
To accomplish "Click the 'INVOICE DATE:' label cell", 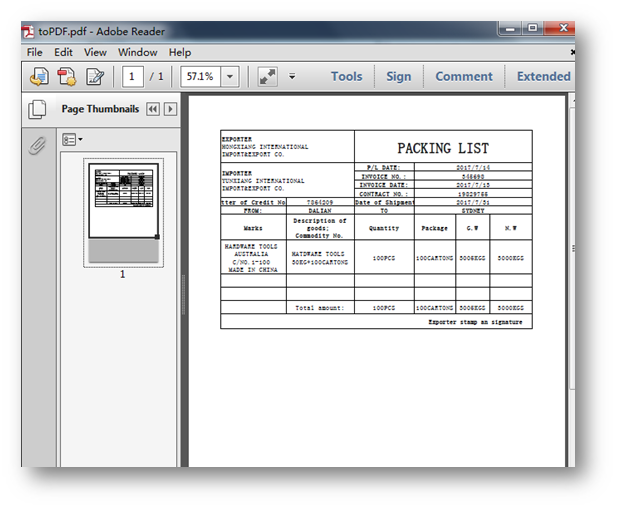I will (384, 185).
